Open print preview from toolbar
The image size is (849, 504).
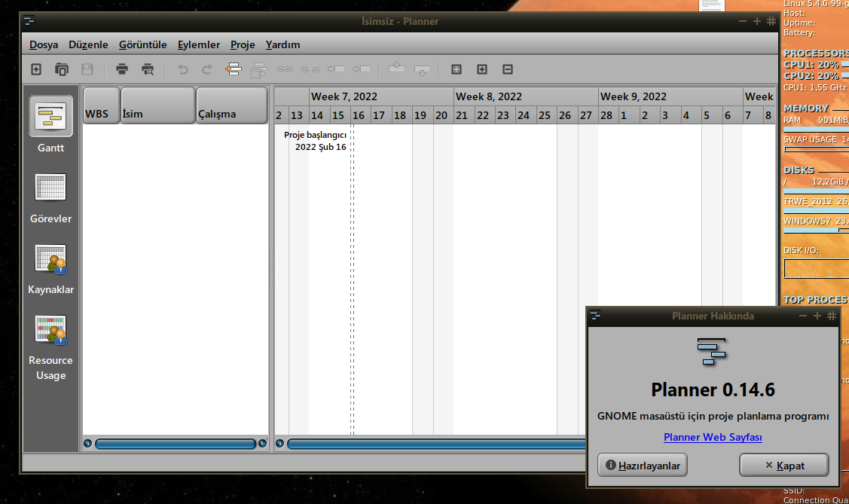click(x=148, y=69)
